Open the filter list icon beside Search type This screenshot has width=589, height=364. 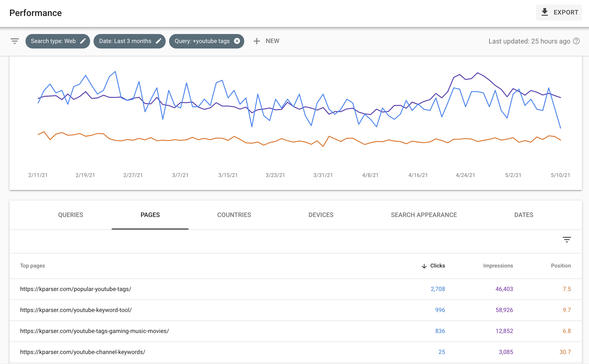coord(15,41)
